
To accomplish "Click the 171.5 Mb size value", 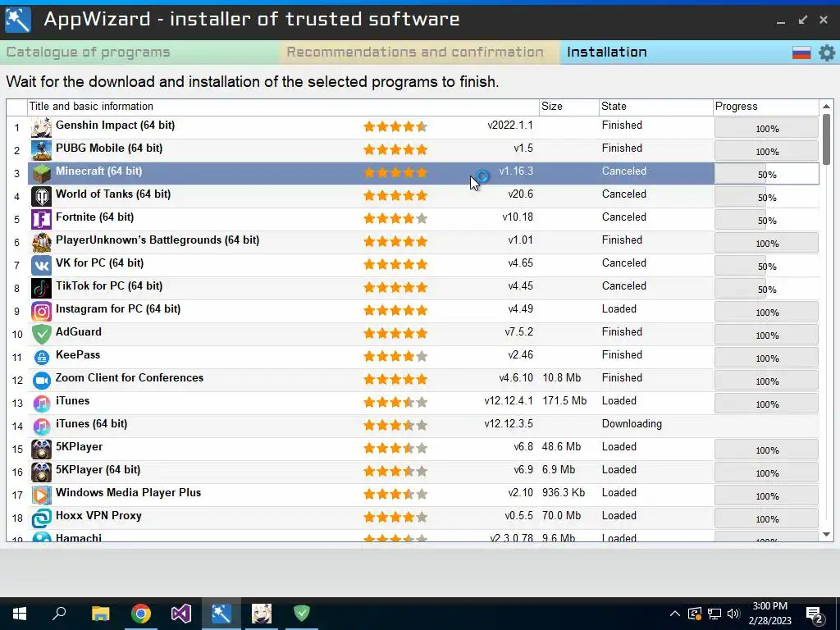I will tap(564, 400).
